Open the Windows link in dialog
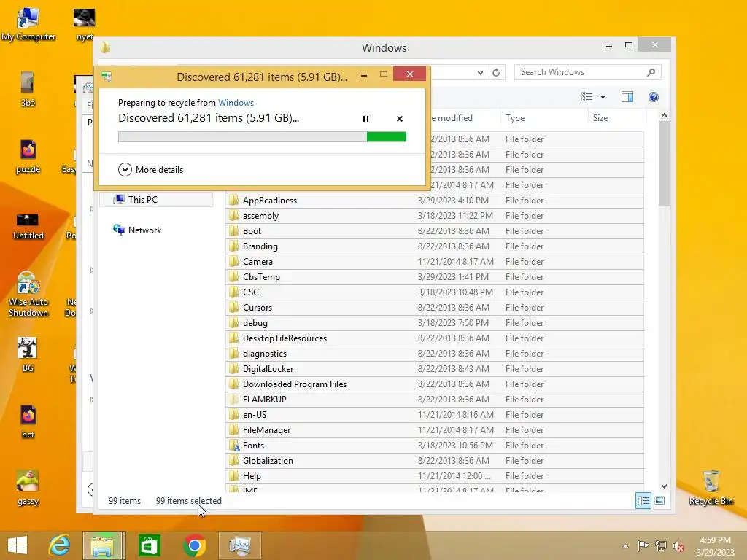Screen dimensions: 747x560 coord(236,103)
